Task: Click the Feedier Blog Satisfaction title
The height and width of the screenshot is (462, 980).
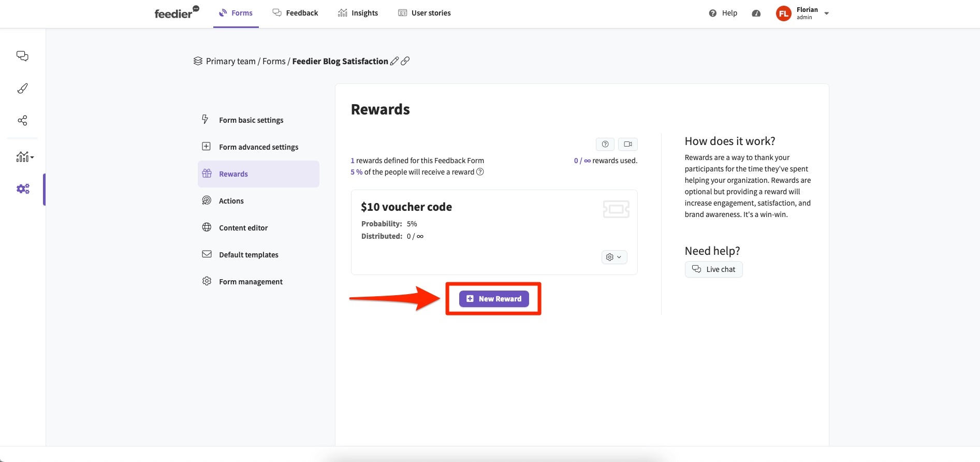Action: point(340,61)
